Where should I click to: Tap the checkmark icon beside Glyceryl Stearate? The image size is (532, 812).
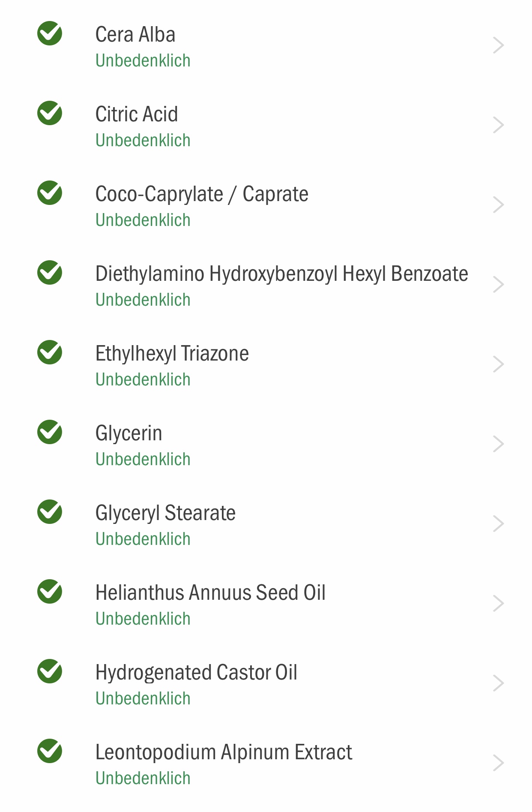(x=50, y=511)
